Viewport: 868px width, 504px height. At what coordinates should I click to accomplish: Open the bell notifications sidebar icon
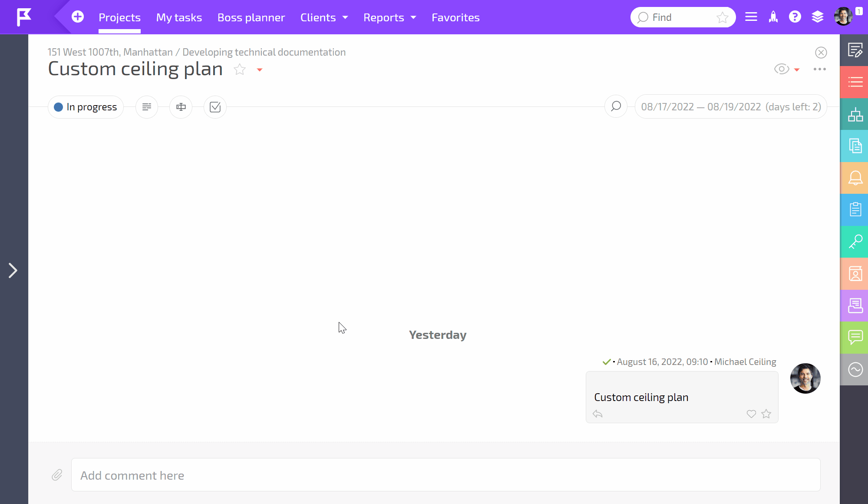[855, 178]
